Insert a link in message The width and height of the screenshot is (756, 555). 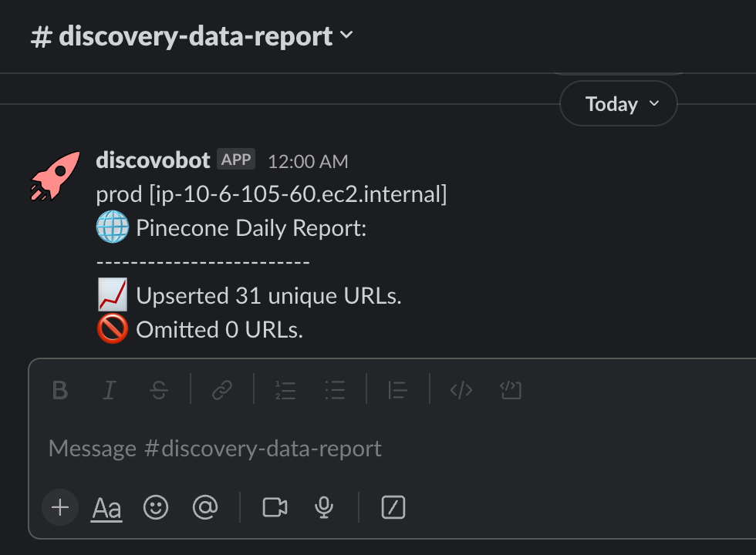[222, 391]
